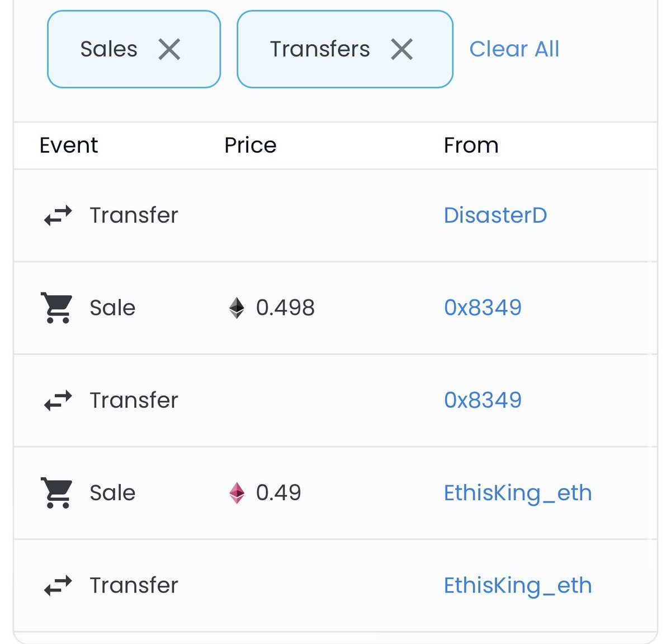This screenshot has height=644, width=671.
Task: Click the transfer arrows icon in the last EthisKing_eth row
Action: point(58,586)
